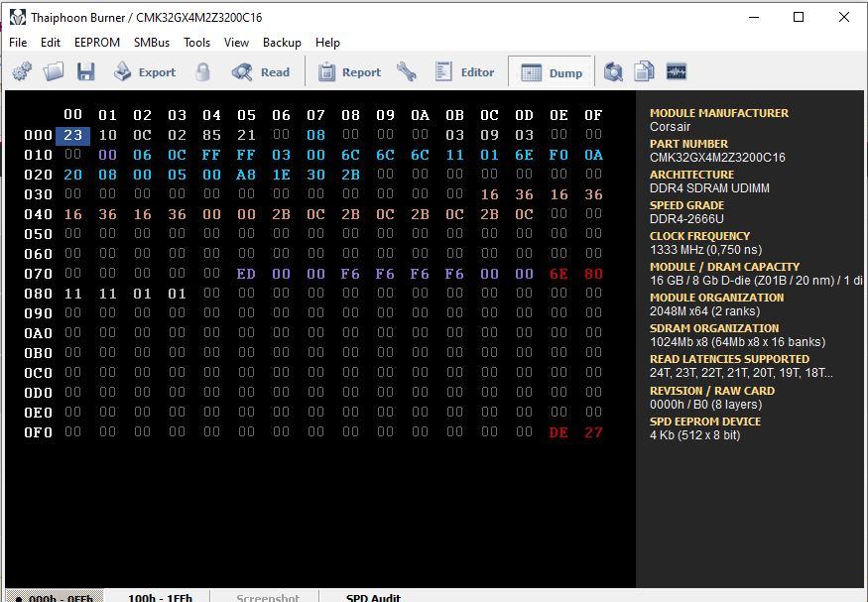
Task: Select red byte 27 in row 0F0
Action: (x=593, y=432)
